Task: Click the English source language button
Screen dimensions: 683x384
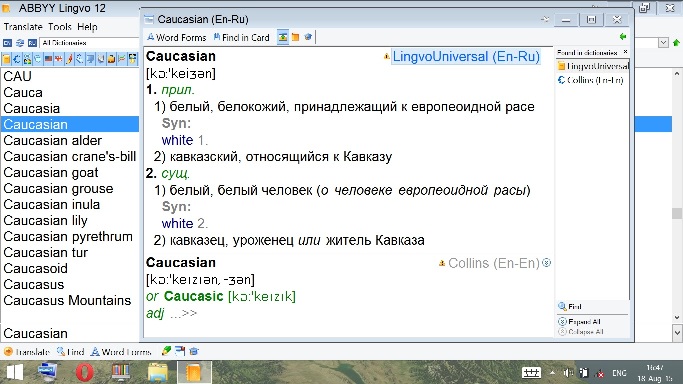Action: point(7,43)
